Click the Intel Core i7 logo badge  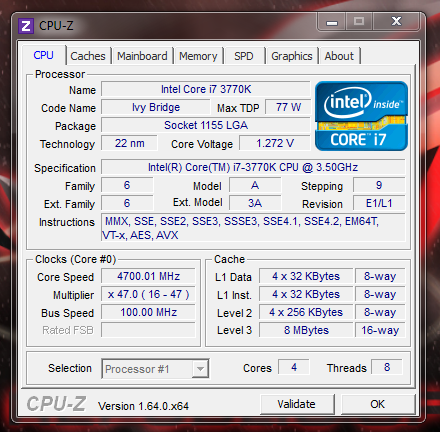(361, 116)
